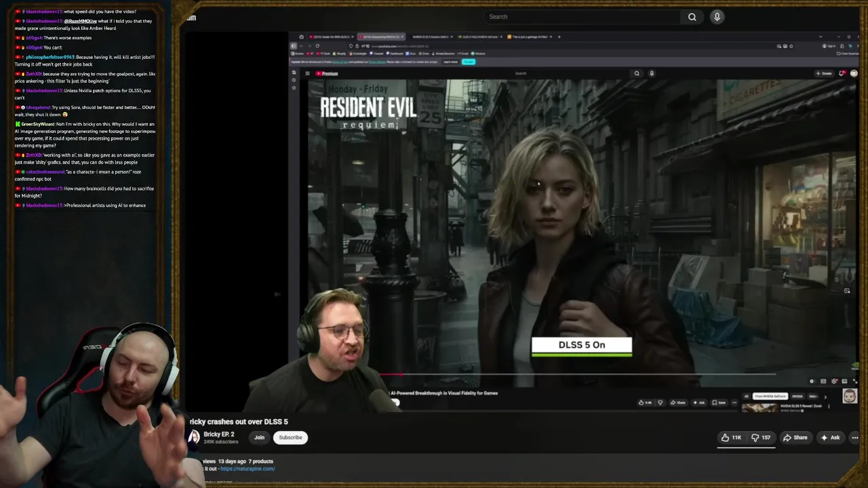Click the inner YouTube search box
The image size is (868, 488).
tap(572, 73)
